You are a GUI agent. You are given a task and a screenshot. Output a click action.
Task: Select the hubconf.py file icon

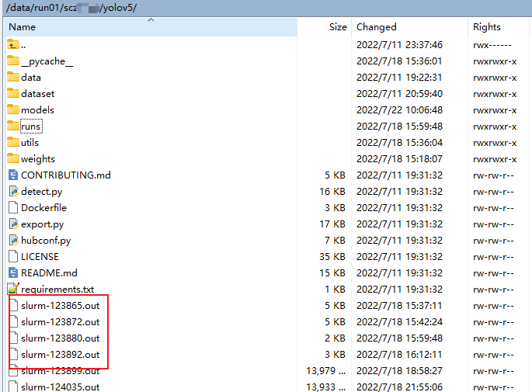[12, 240]
